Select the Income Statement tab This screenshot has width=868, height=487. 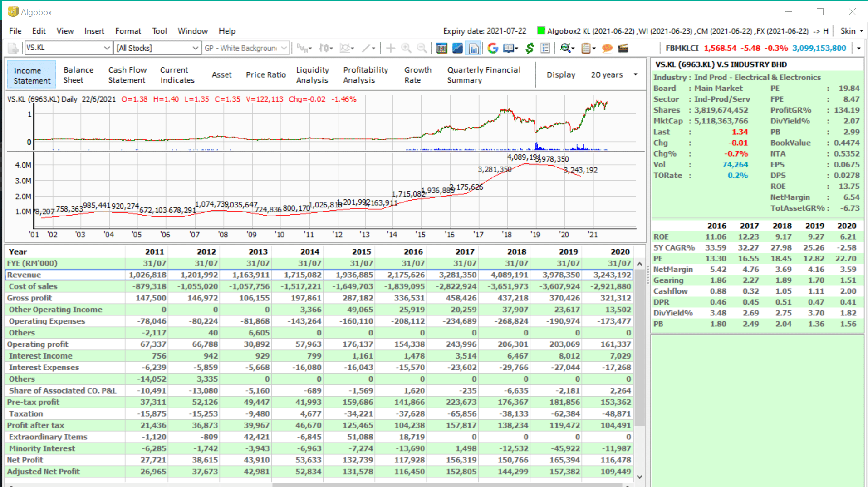tap(32, 75)
